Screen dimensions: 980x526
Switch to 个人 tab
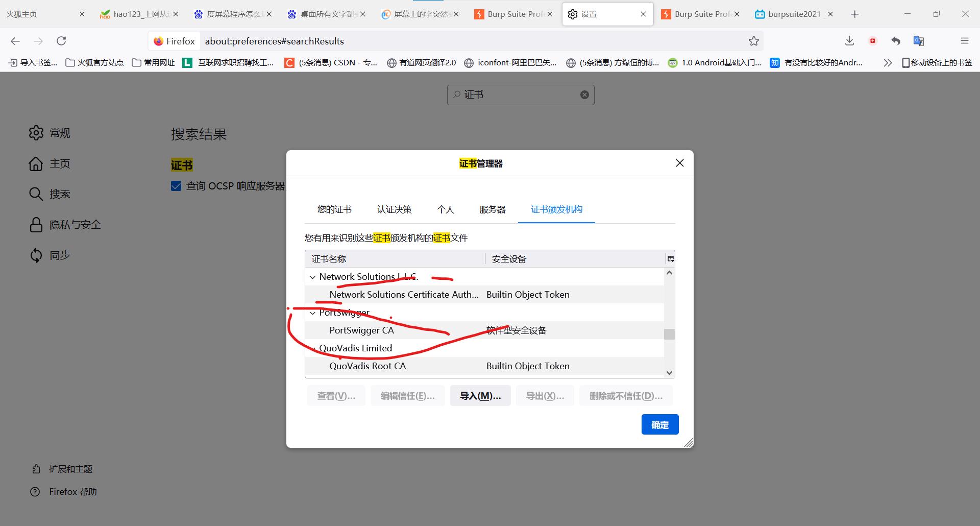click(x=445, y=209)
